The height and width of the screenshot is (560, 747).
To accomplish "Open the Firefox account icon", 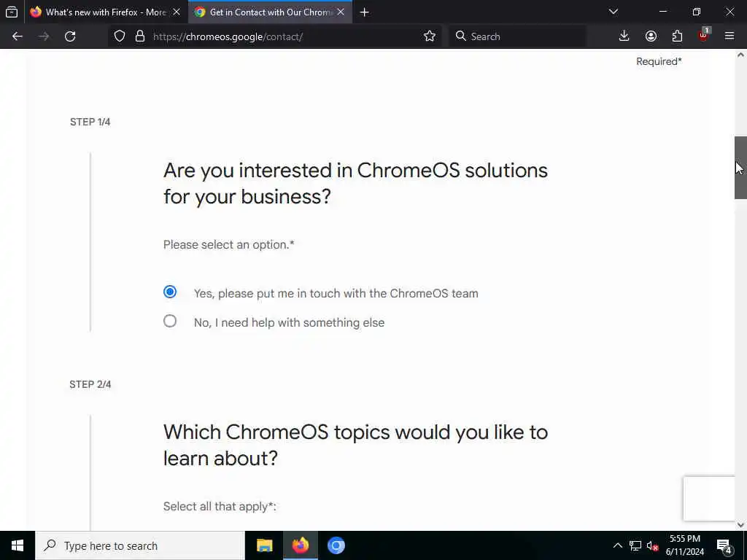I will (x=651, y=36).
